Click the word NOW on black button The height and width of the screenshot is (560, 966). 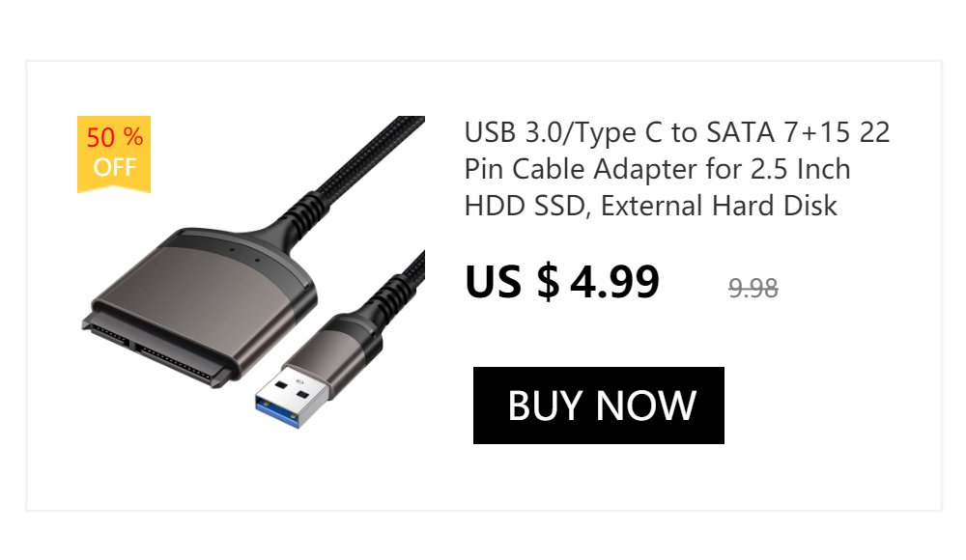pyautogui.click(x=645, y=406)
